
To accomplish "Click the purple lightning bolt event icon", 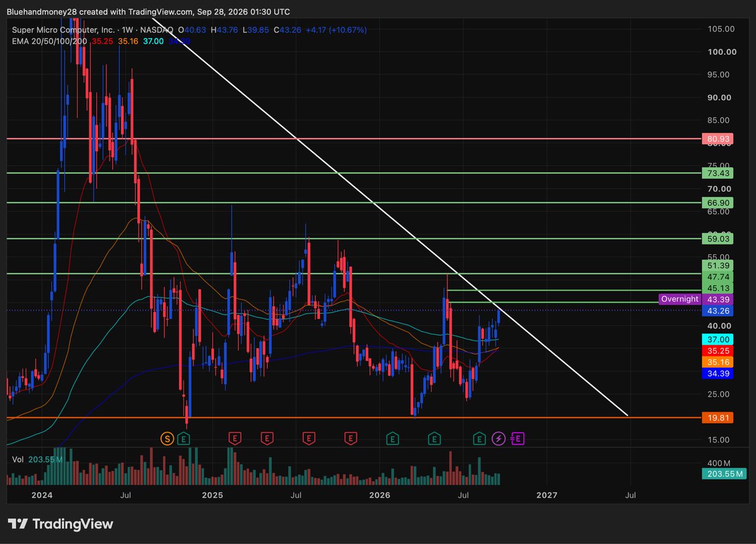I will coord(499,438).
